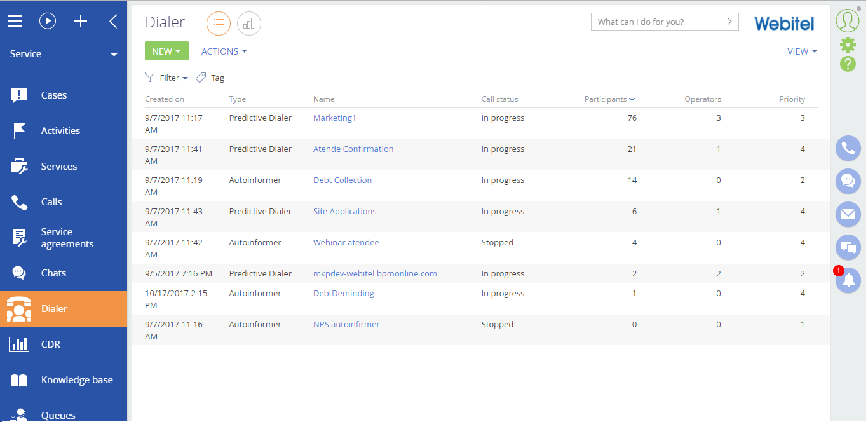Open the Chats section

53,273
